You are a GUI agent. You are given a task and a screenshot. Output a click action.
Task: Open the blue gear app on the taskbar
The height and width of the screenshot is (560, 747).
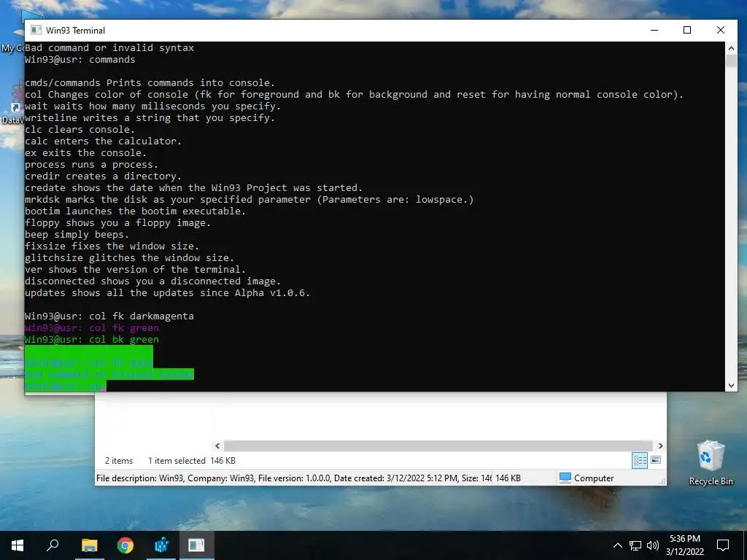tap(161, 545)
